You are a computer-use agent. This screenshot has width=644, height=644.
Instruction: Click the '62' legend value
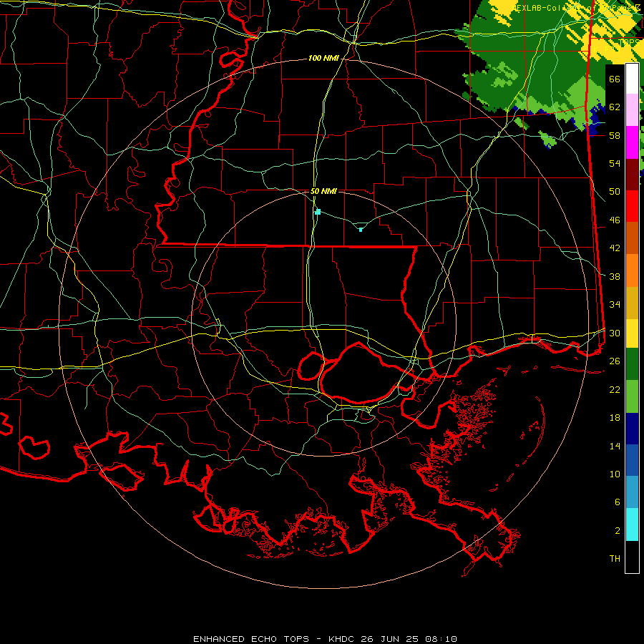pyautogui.click(x=615, y=107)
